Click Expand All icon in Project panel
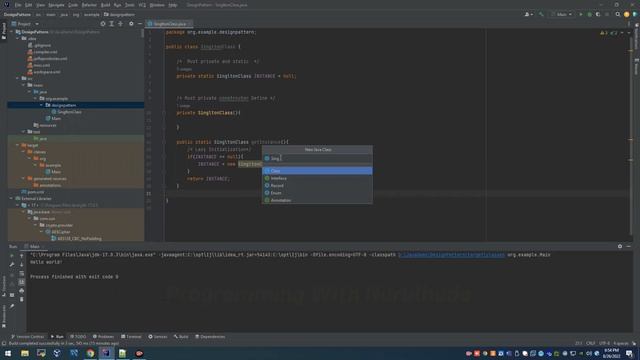 pos(111,24)
